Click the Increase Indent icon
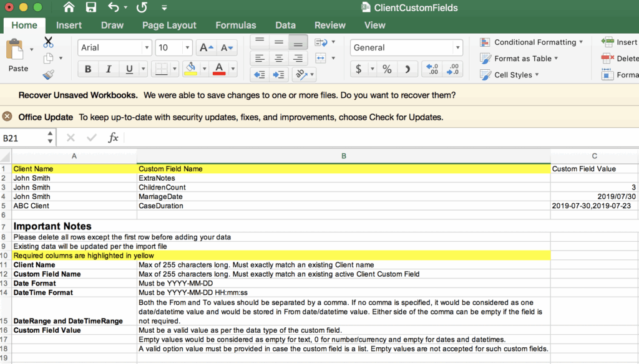This screenshot has width=639, height=364. click(279, 75)
